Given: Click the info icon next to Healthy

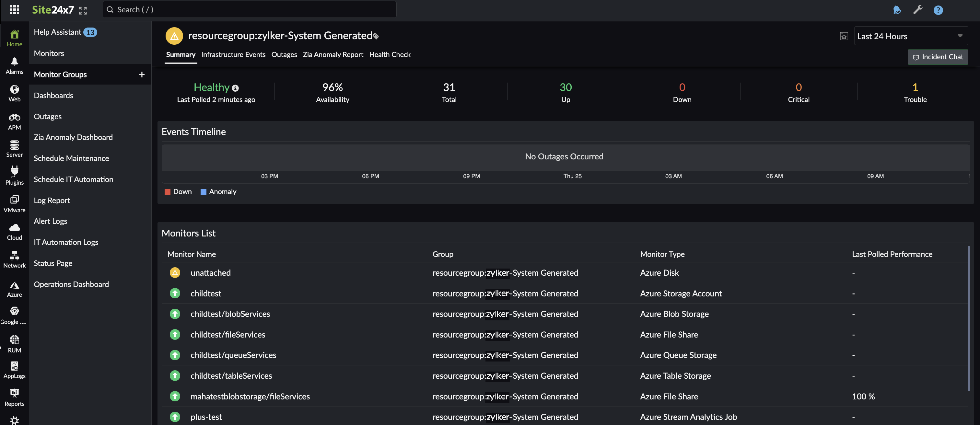Looking at the screenshot, I should [236, 88].
